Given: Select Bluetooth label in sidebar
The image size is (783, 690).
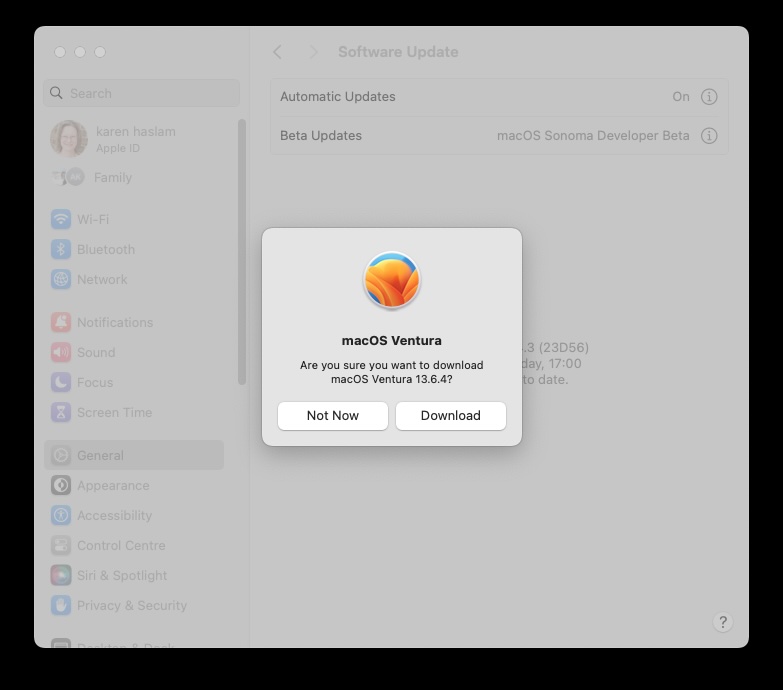Looking at the screenshot, I should click(x=106, y=249).
